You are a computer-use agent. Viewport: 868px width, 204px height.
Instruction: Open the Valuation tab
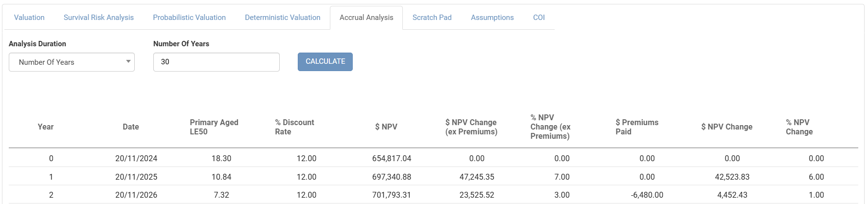[x=29, y=18]
